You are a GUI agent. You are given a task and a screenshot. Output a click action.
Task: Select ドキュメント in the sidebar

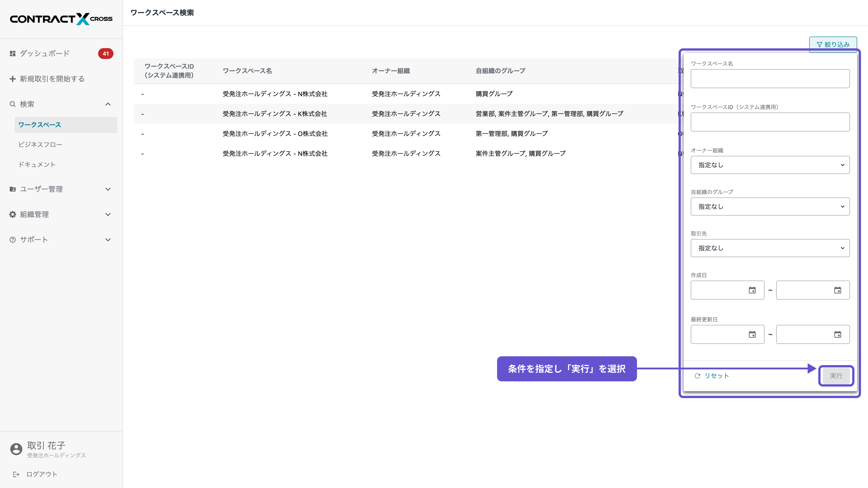(x=37, y=164)
